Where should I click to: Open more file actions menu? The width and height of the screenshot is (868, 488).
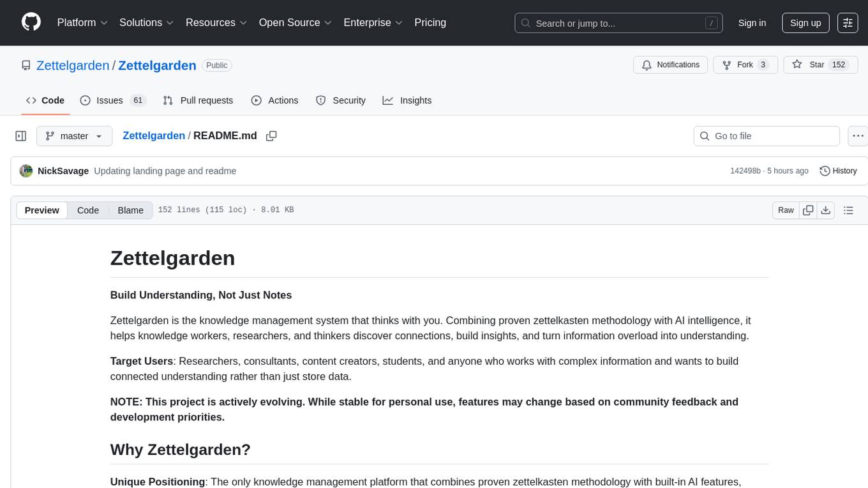click(x=858, y=135)
